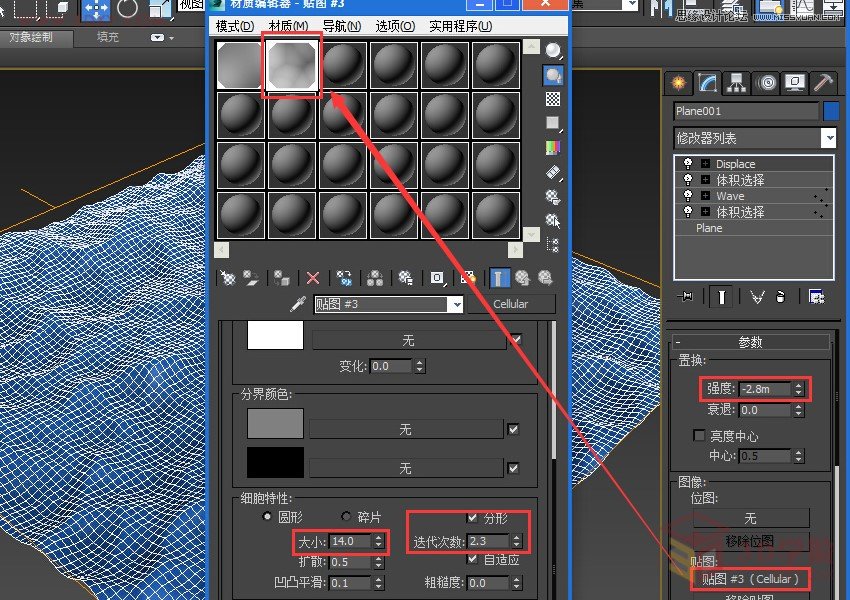Click the material editor Options icon
This screenshot has height=600, width=850.
[553, 197]
